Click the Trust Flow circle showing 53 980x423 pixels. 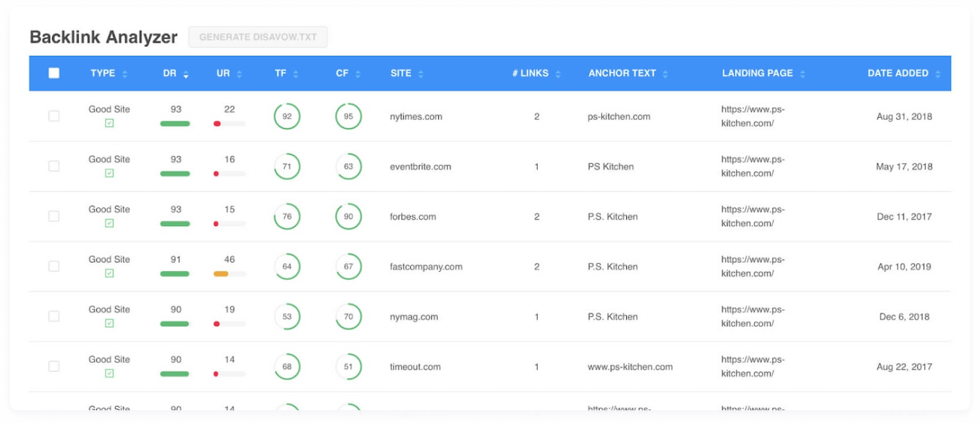tap(287, 317)
